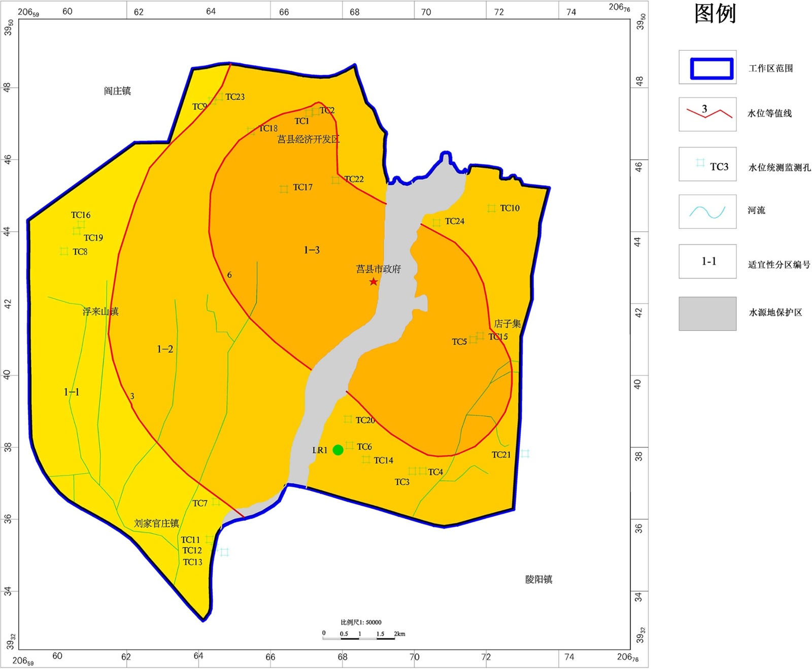Viewport: 812px width, 669px height.
Task: Click the 图例 legend title
Action: coord(715,14)
